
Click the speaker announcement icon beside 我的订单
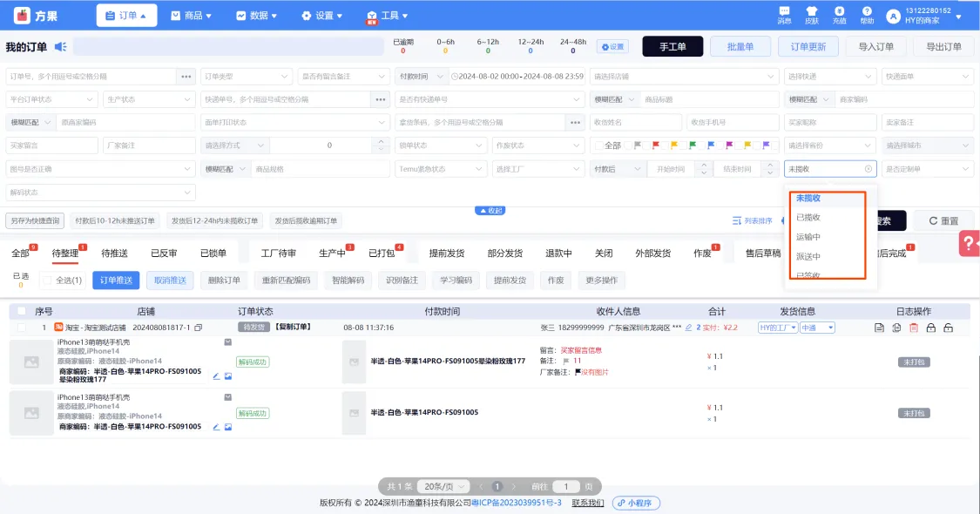click(x=60, y=47)
